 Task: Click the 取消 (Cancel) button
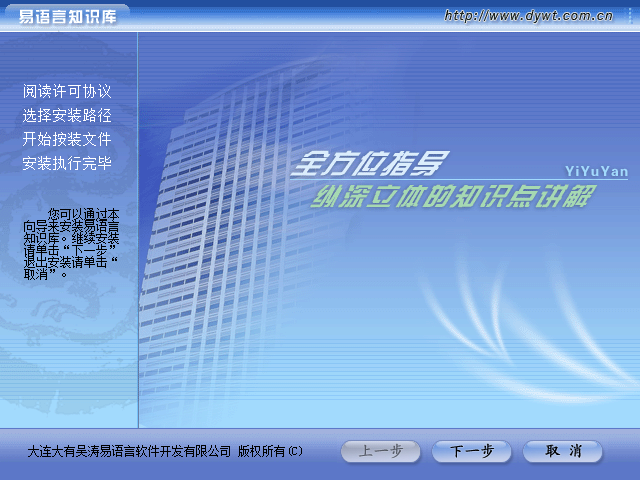(x=562, y=451)
